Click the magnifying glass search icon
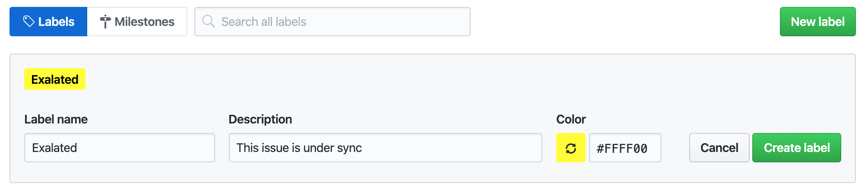The height and width of the screenshot is (196, 868). tap(208, 21)
